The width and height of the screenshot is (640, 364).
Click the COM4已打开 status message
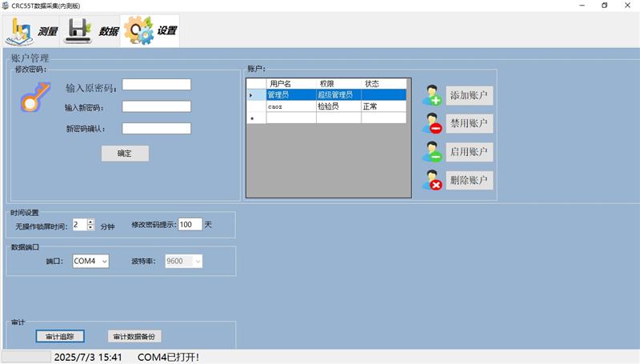pos(168,358)
